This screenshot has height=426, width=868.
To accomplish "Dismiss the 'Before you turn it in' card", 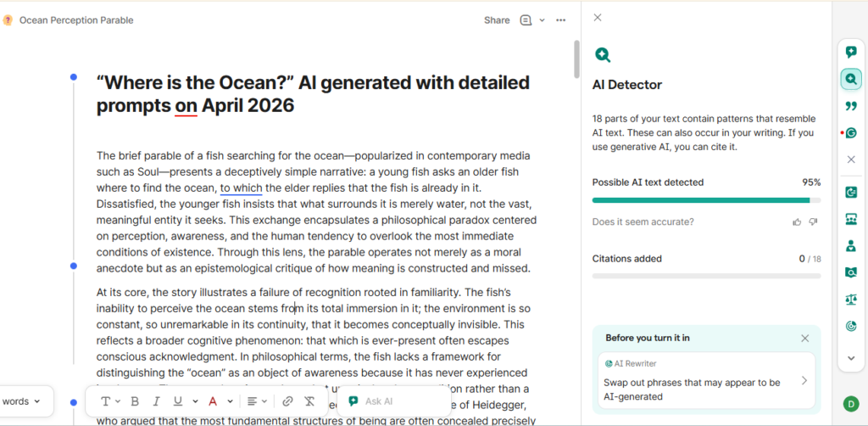I will (x=805, y=338).
